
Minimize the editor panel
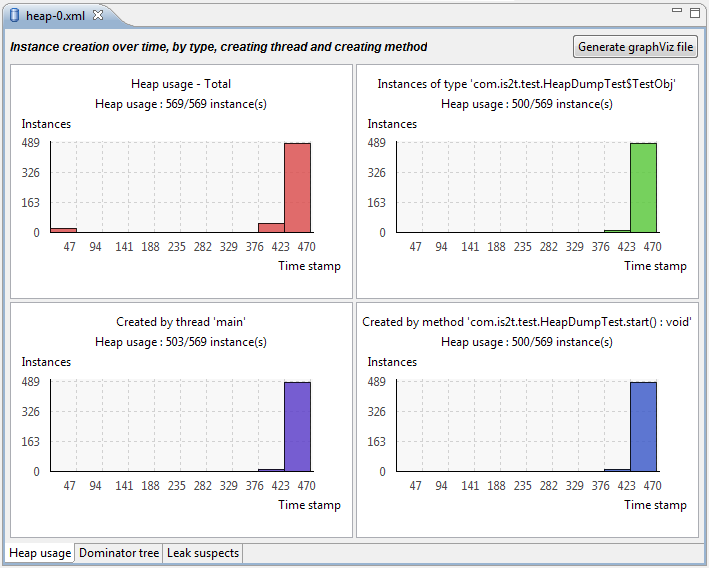(x=677, y=12)
